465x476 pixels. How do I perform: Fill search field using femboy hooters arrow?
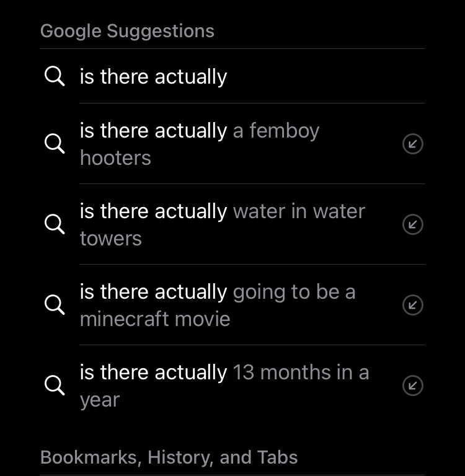413,144
